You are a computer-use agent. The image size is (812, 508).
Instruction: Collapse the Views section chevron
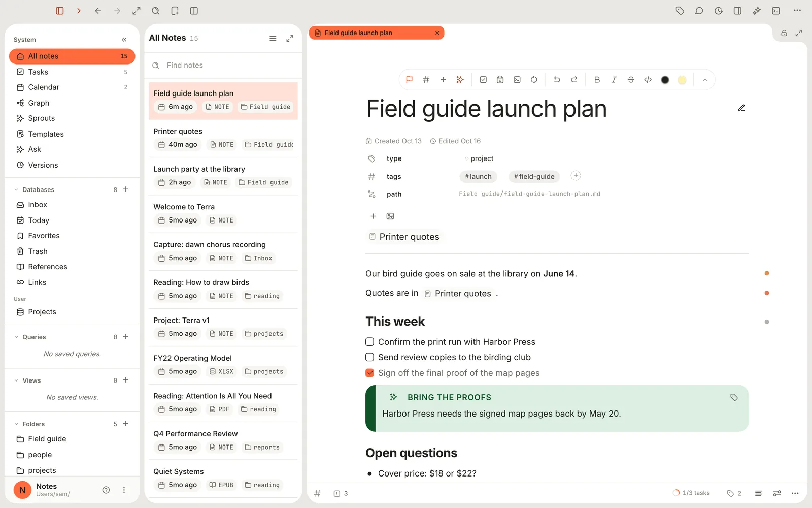coord(16,380)
